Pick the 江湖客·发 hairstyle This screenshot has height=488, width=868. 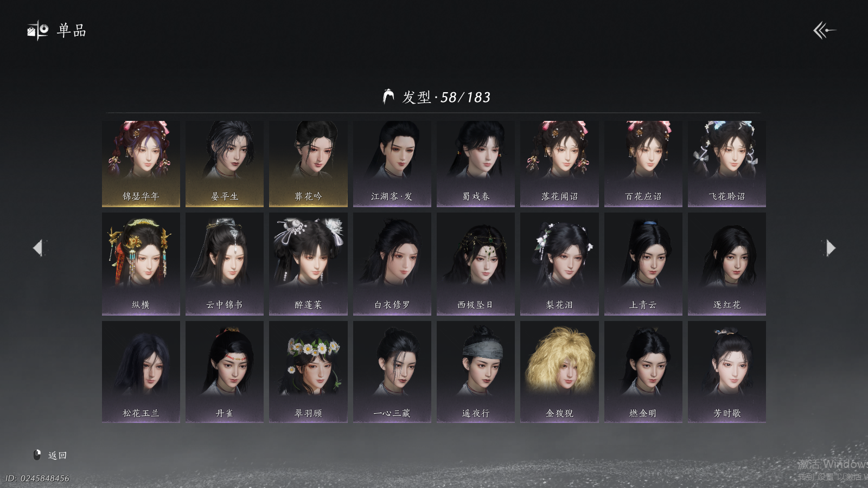click(x=392, y=163)
